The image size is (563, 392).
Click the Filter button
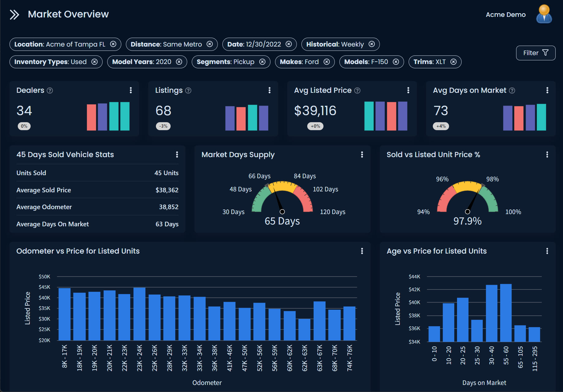535,53
